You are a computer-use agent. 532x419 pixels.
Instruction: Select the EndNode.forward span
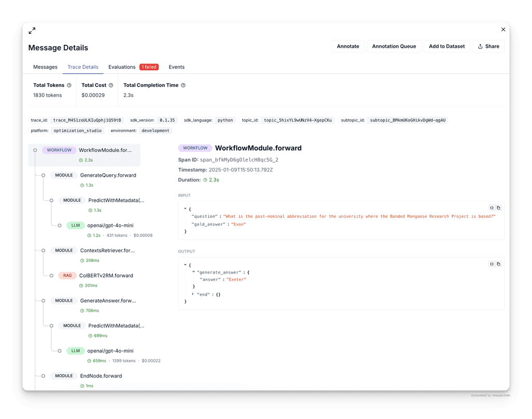coord(102,376)
